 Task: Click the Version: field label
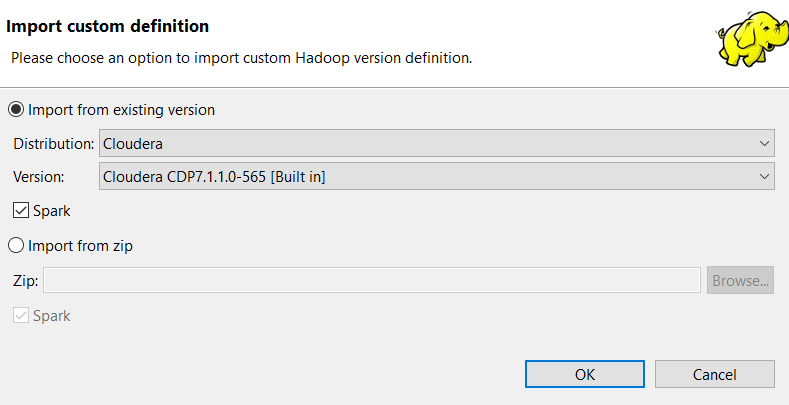tap(38, 177)
